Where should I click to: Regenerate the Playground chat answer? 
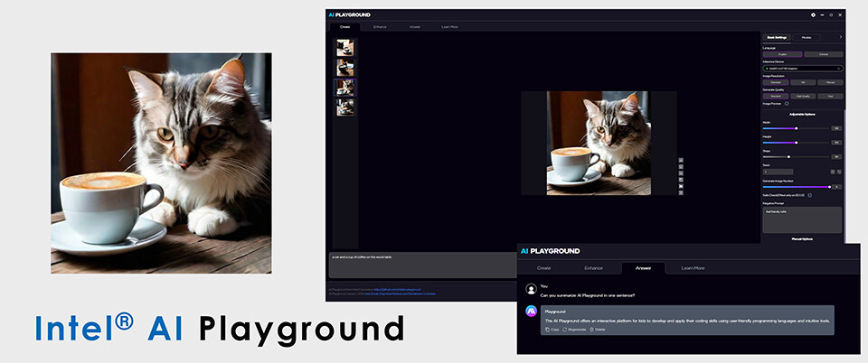(x=574, y=330)
